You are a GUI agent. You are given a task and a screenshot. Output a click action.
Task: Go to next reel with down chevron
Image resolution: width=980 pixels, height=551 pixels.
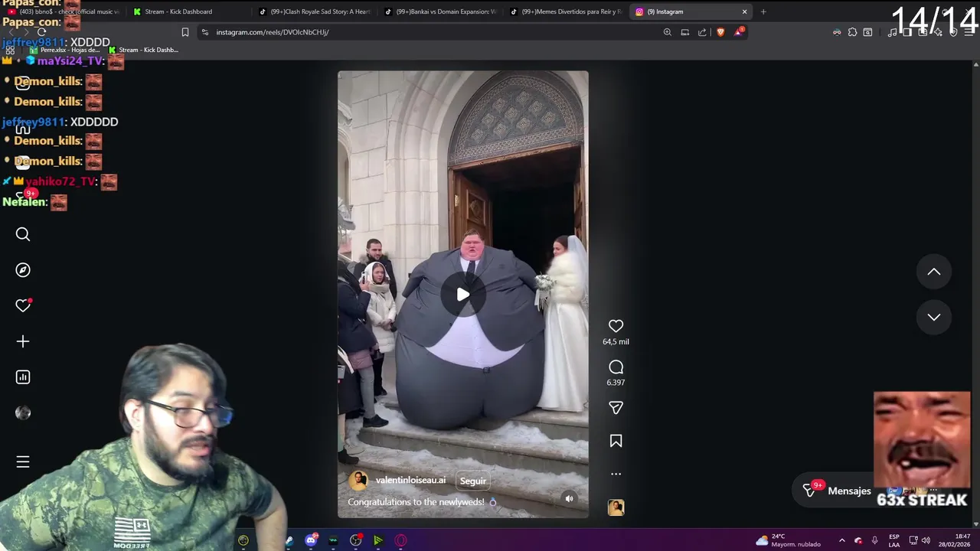(934, 317)
